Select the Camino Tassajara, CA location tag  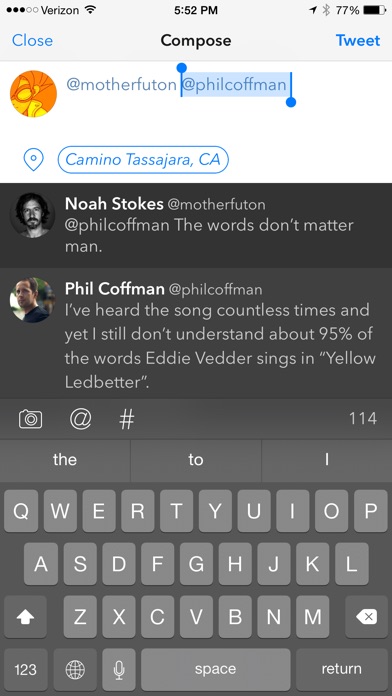point(143,159)
